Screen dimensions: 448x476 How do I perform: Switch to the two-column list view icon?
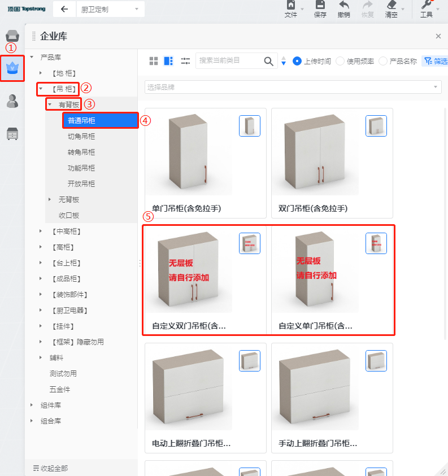point(168,61)
